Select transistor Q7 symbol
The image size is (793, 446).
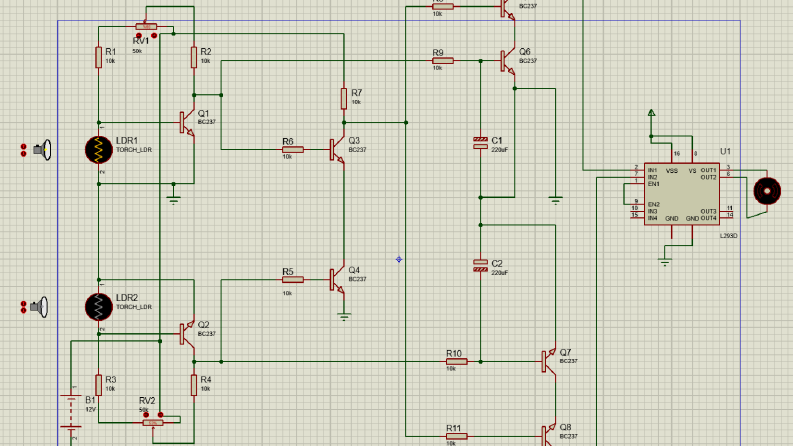point(549,362)
